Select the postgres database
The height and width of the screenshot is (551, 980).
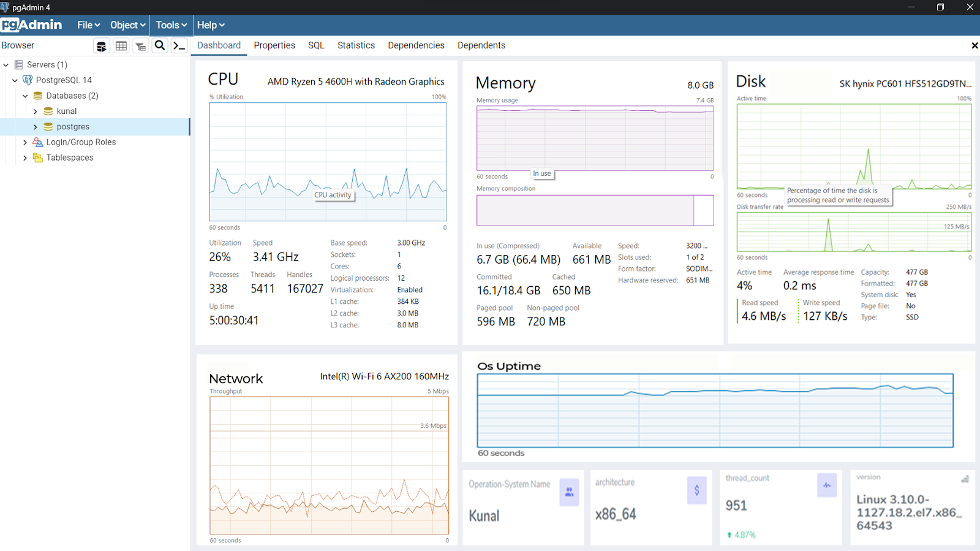pos(73,127)
